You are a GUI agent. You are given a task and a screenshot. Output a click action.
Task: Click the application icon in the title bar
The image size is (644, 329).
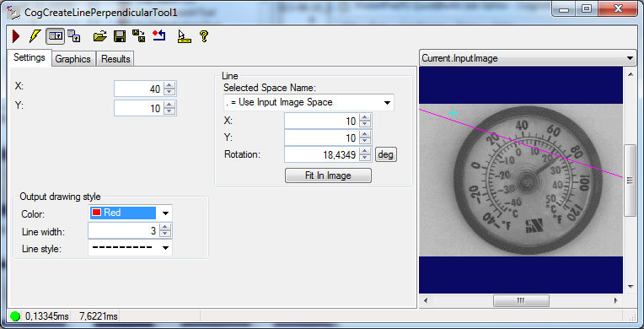click(x=13, y=13)
